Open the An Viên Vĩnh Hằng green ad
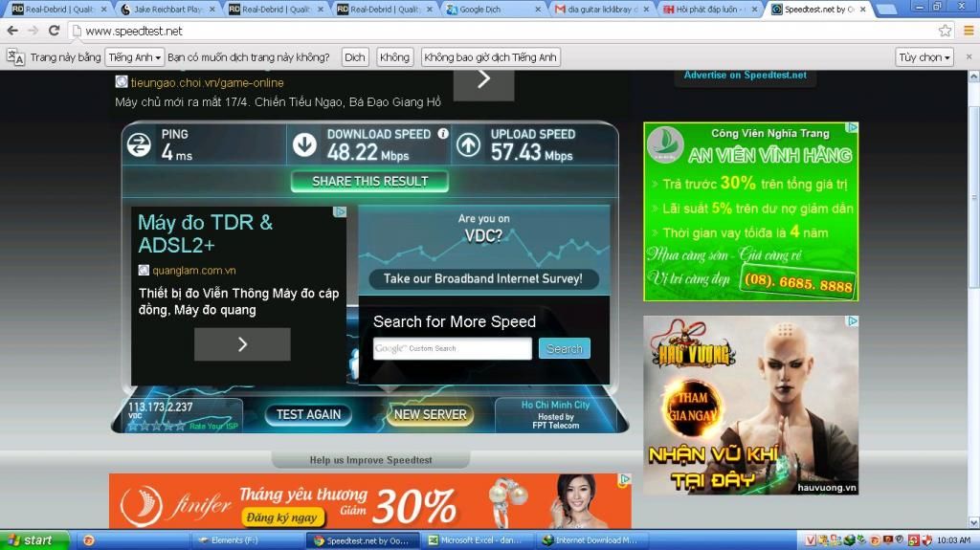Image resolution: width=980 pixels, height=550 pixels. (x=750, y=211)
